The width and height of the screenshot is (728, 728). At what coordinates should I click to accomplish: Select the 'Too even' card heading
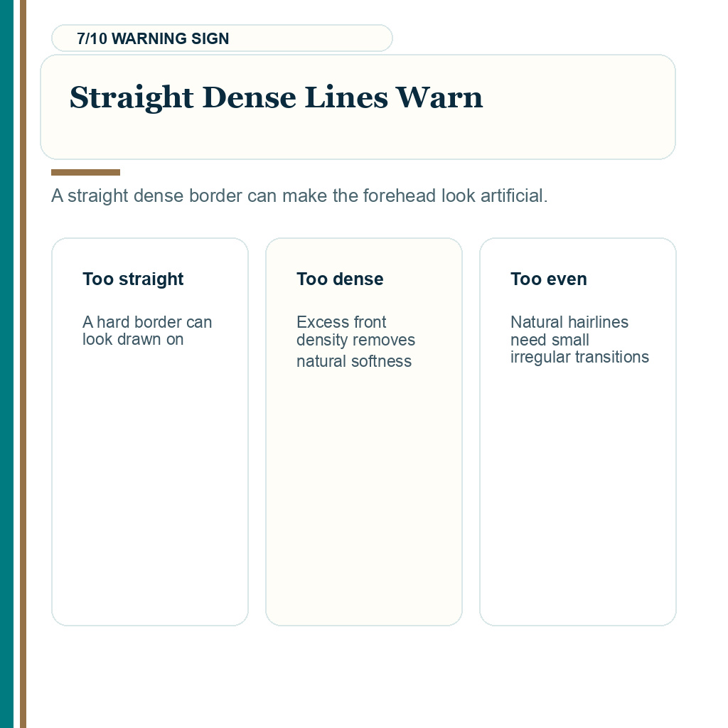tap(549, 279)
